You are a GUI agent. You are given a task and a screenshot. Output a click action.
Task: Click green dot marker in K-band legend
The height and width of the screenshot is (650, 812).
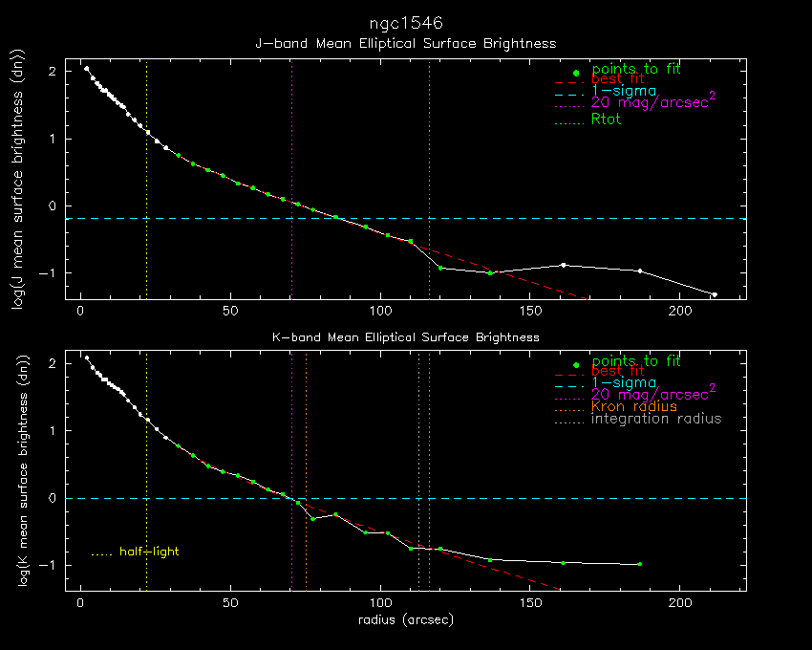click(x=576, y=365)
